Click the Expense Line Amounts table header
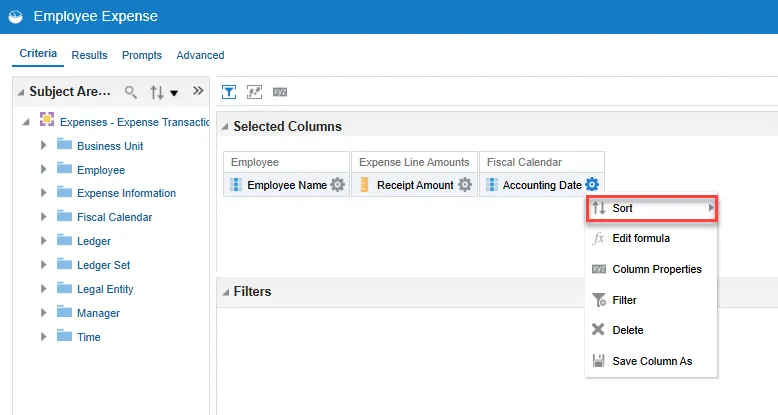Viewport: 778px width, 415px height. click(x=414, y=162)
